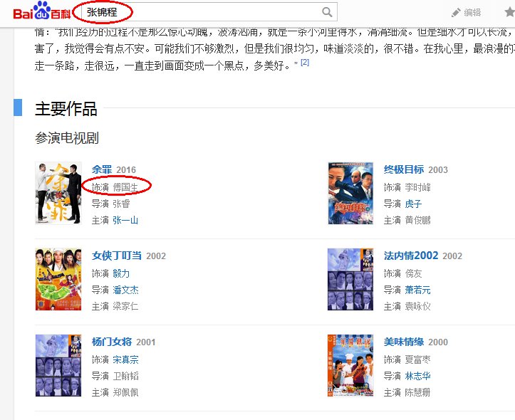Open role link 宋真宗
515x420 pixels.
click(x=125, y=359)
